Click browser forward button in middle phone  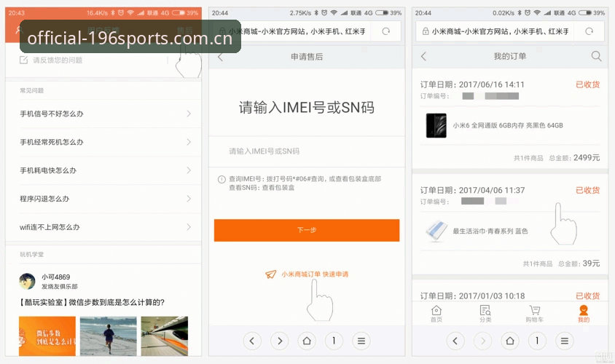[x=280, y=341]
